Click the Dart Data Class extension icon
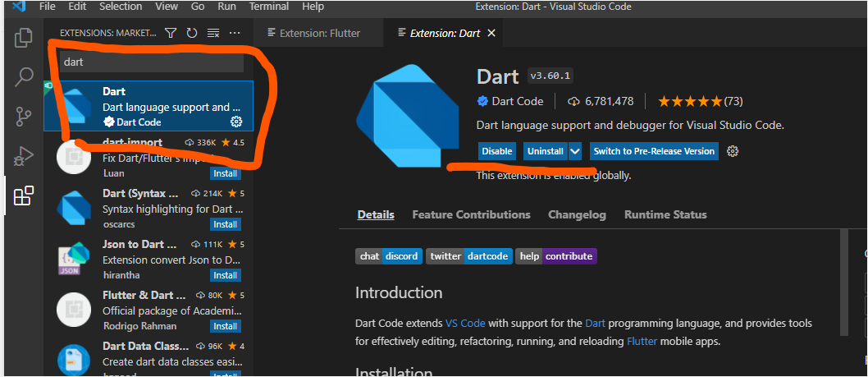The image size is (868, 377). [74, 359]
